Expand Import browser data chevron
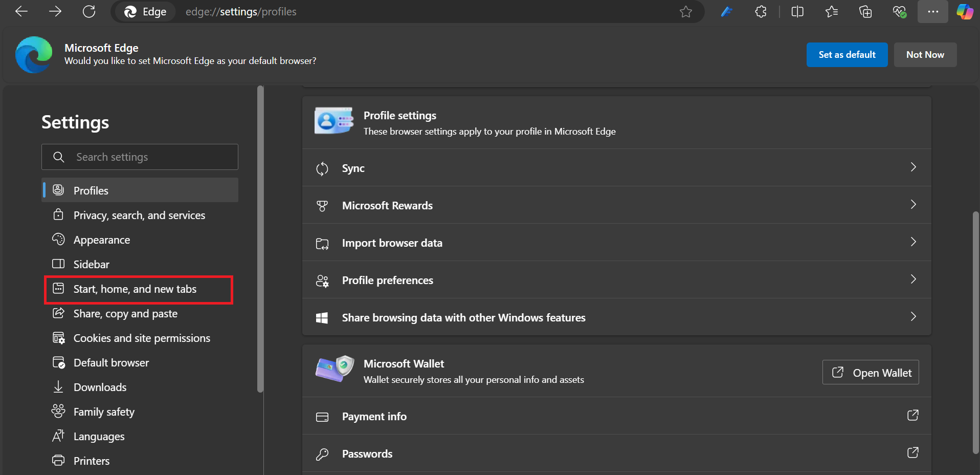The image size is (980, 475). click(913, 242)
